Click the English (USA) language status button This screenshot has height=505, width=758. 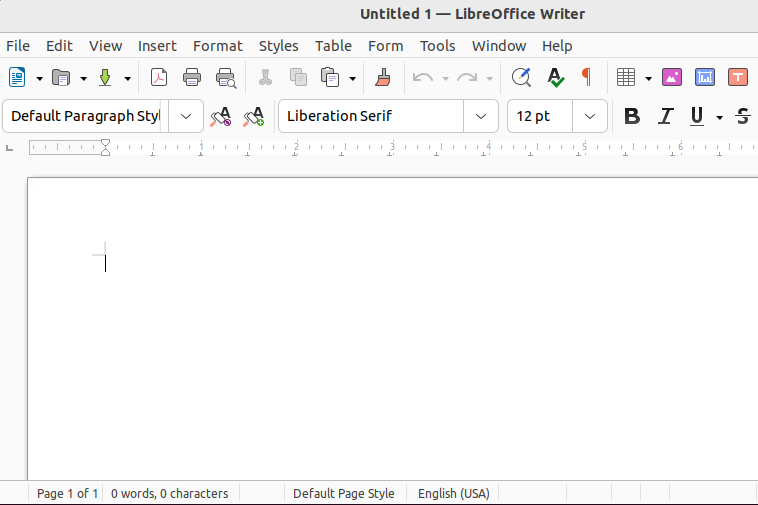click(x=453, y=493)
